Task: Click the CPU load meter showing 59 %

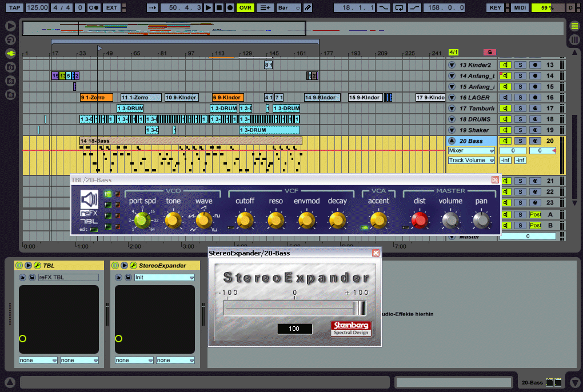Action: coord(548,7)
